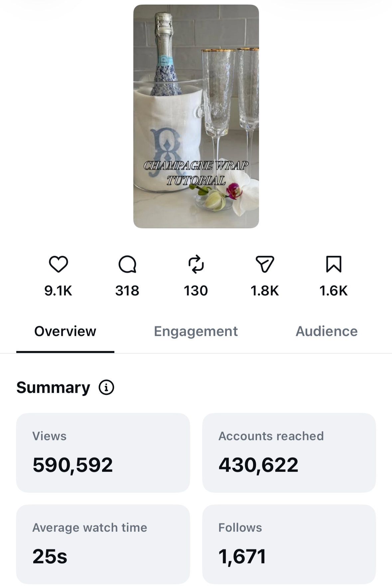
Task: Tap the paper-plane shares icon
Action: pyautogui.click(x=265, y=264)
